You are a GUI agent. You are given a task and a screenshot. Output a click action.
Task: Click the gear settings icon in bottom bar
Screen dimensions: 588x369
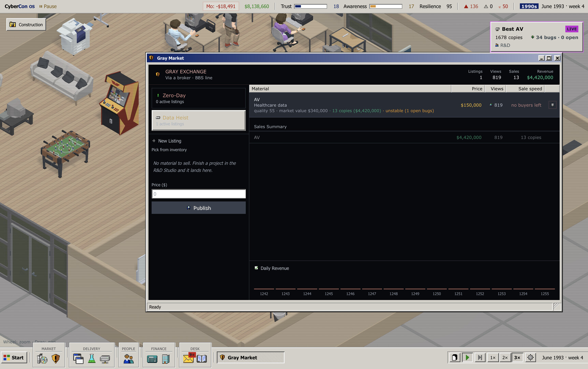530,357
